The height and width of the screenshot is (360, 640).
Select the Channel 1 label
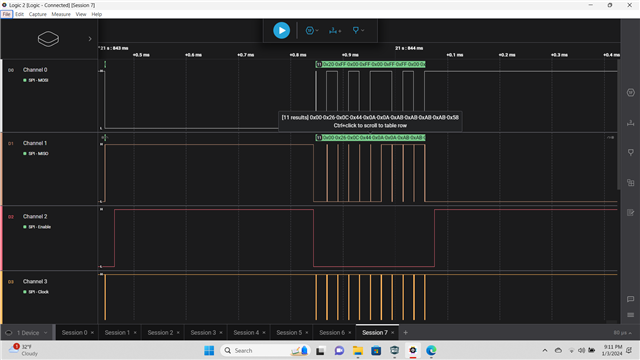(35, 143)
